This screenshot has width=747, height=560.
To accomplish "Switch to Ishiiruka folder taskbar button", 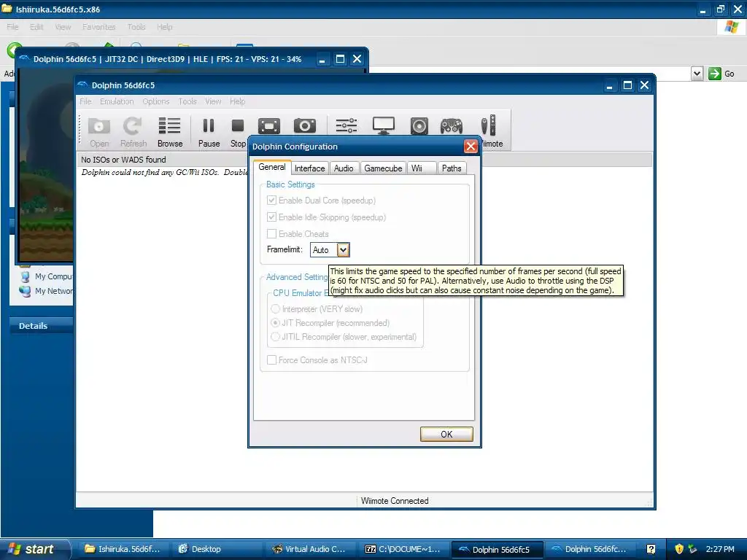I will point(122,549).
